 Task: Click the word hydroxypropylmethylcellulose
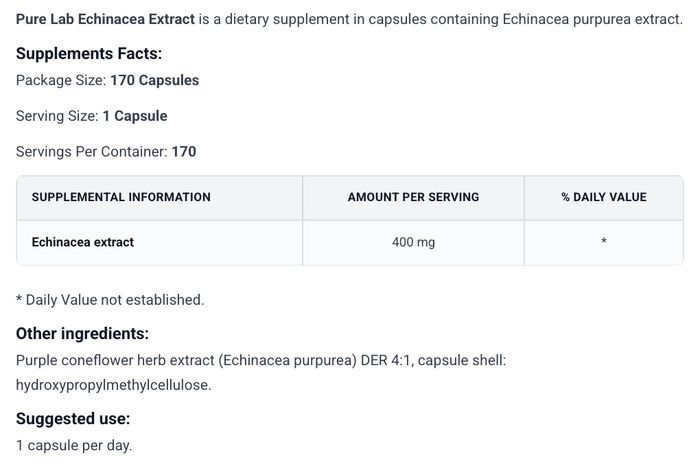(x=113, y=384)
